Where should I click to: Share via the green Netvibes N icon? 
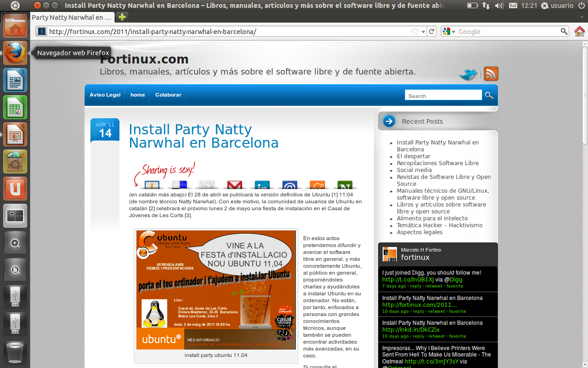[x=345, y=185]
